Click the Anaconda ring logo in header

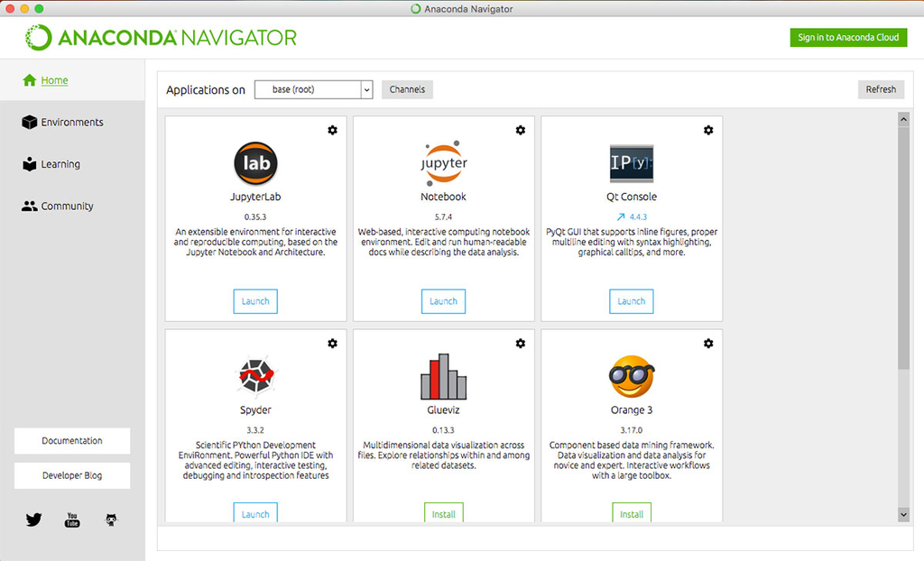point(38,38)
